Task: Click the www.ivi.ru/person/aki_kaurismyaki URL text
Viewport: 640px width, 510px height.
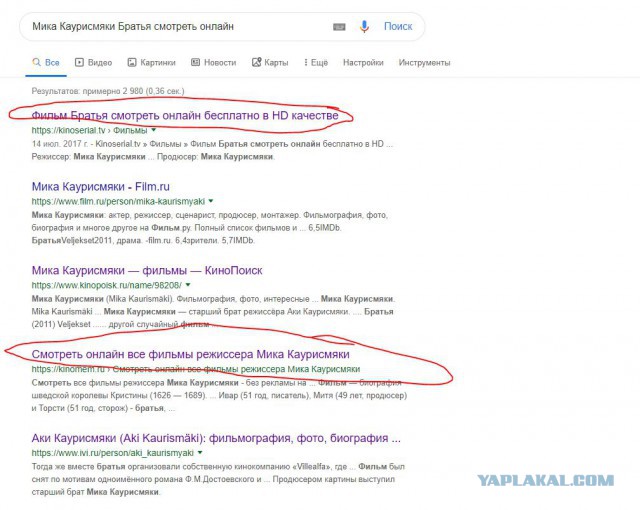Action: [113, 452]
